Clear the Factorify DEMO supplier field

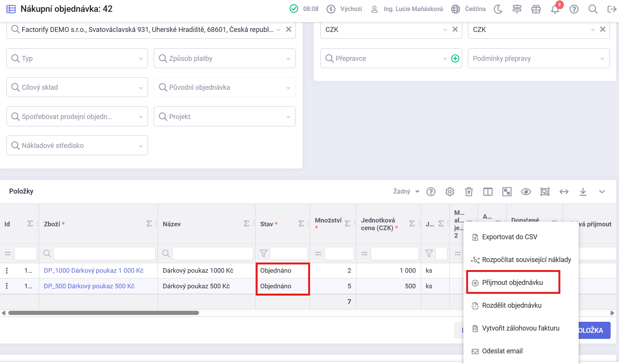pos(289,29)
